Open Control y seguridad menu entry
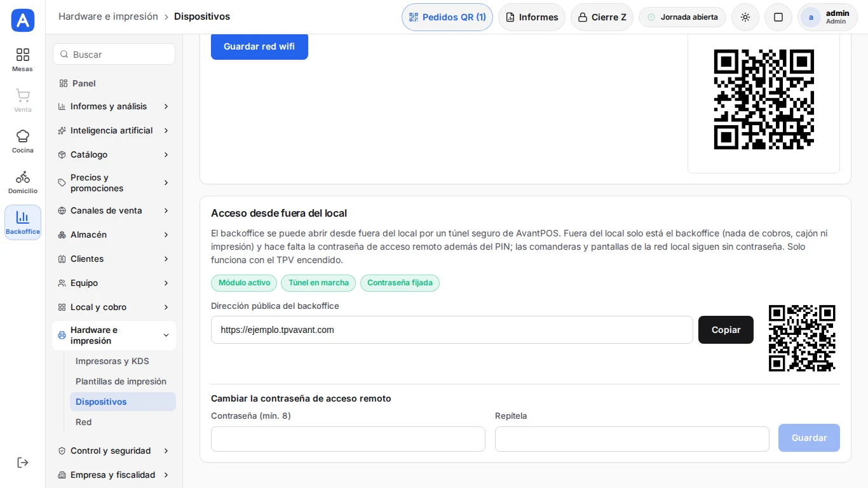 [114, 451]
